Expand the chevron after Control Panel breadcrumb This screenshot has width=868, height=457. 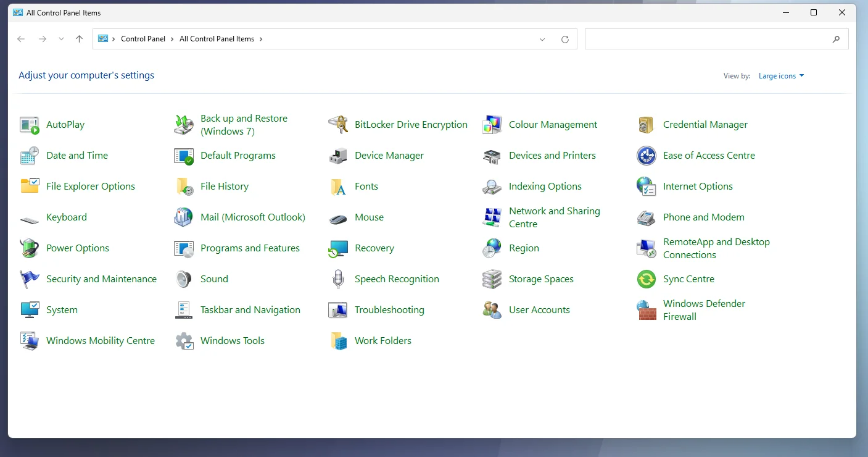[x=172, y=39]
